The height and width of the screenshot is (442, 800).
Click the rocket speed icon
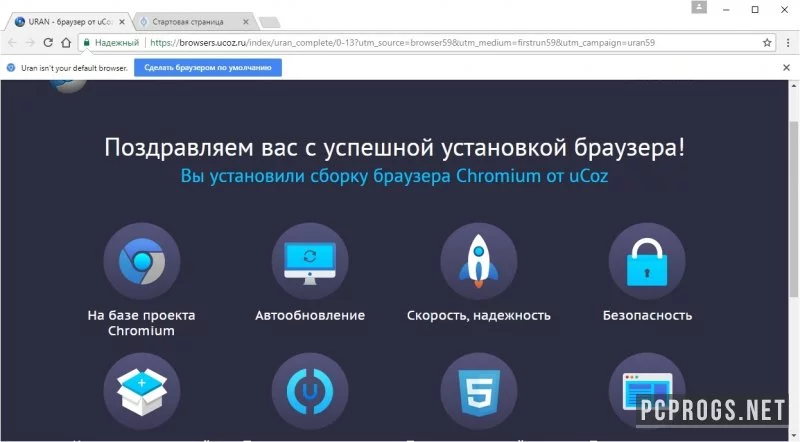[479, 261]
